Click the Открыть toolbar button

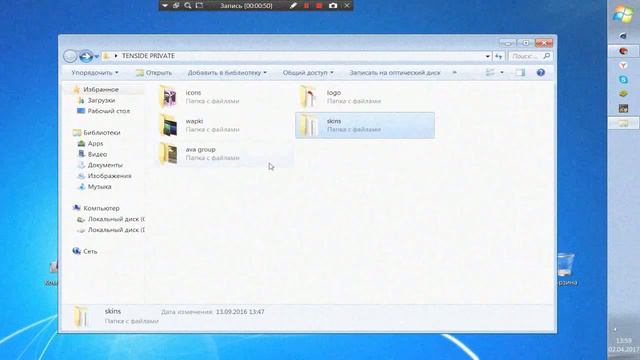pyautogui.click(x=154, y=73)
